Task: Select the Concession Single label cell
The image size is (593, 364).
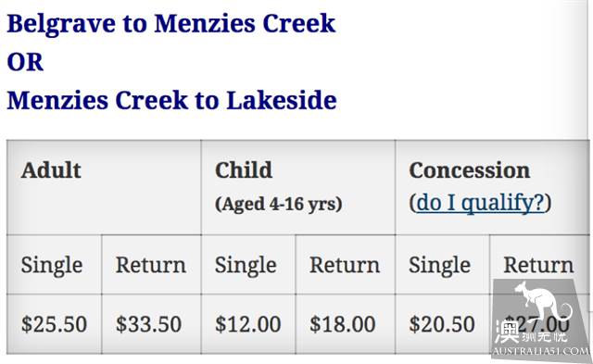Action: click(443, 265)
